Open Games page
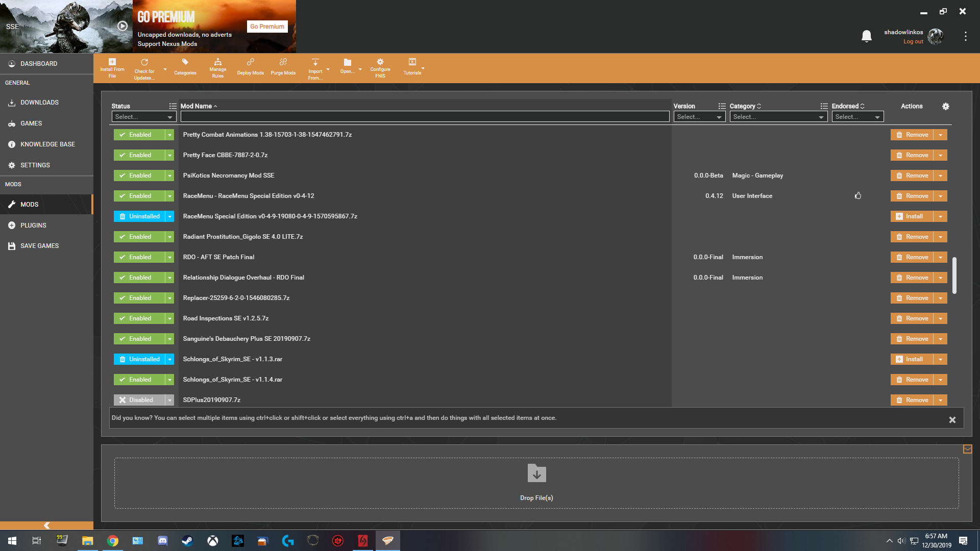Viewport: 980px width, 551px height. (46, 123)
